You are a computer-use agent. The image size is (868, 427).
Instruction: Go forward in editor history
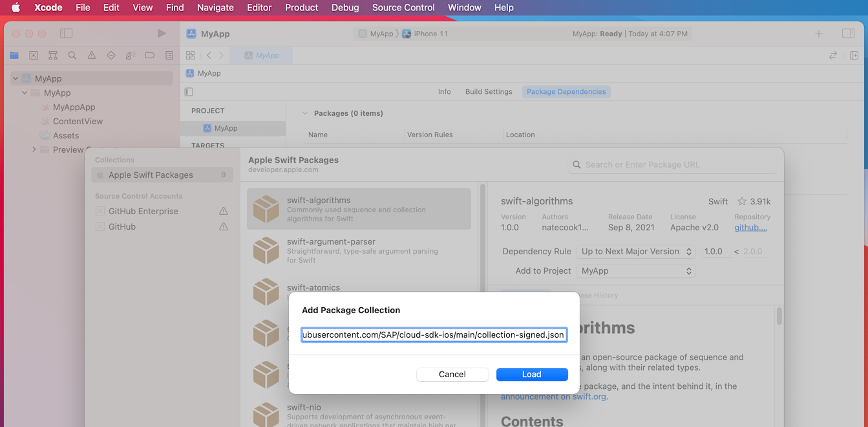221,56
